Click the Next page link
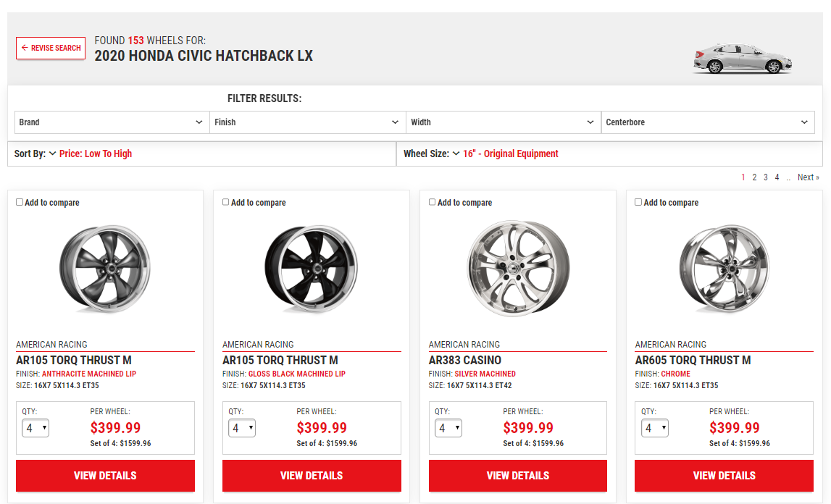The image size is (831, 504). 808,177
